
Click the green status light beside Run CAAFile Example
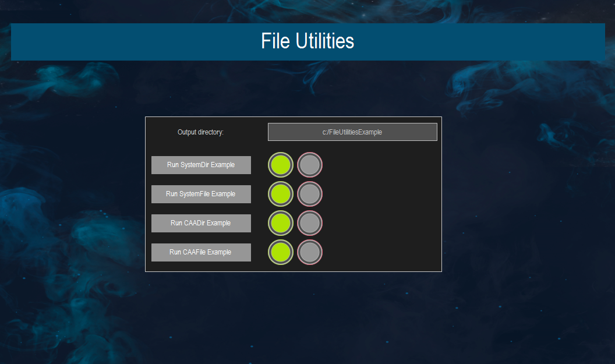click(x=280, y=252)
